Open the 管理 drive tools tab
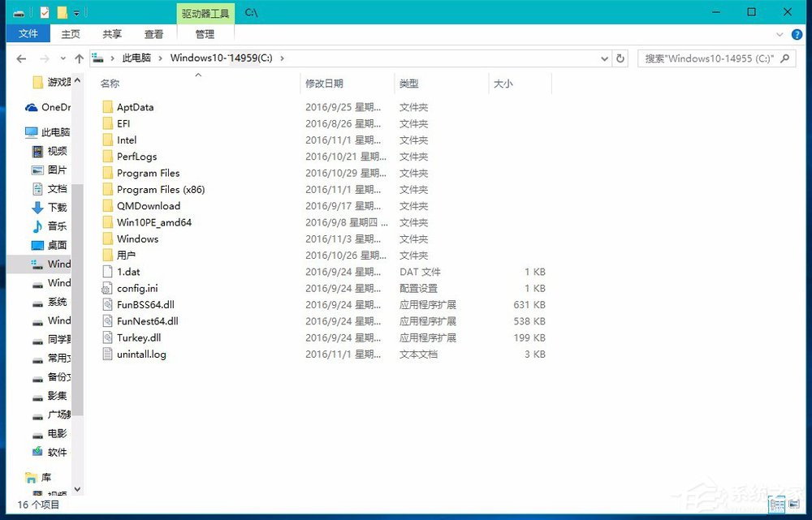812x520 pixels. (205, 33)
